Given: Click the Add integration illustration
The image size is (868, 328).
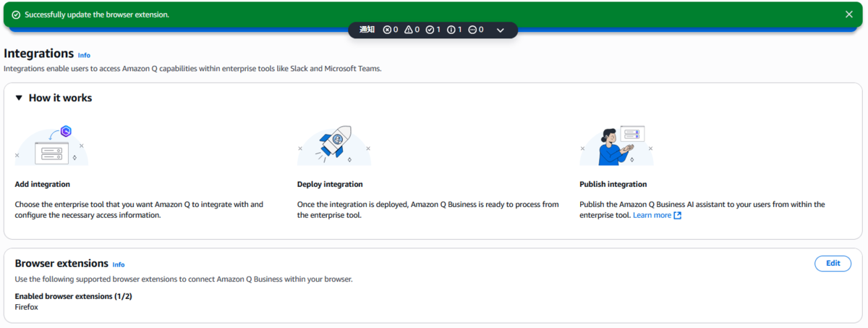Looking at the screenshot, I should (51, 145).
